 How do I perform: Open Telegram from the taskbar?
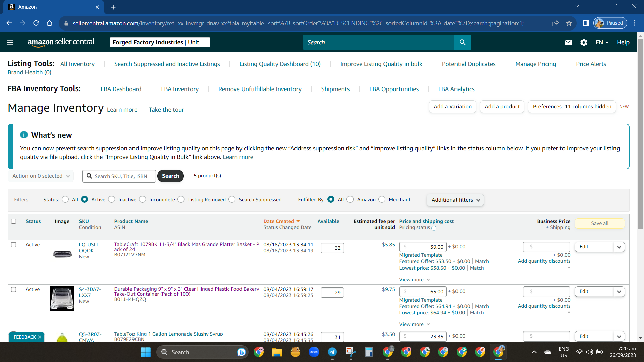[x=332, y=352]
